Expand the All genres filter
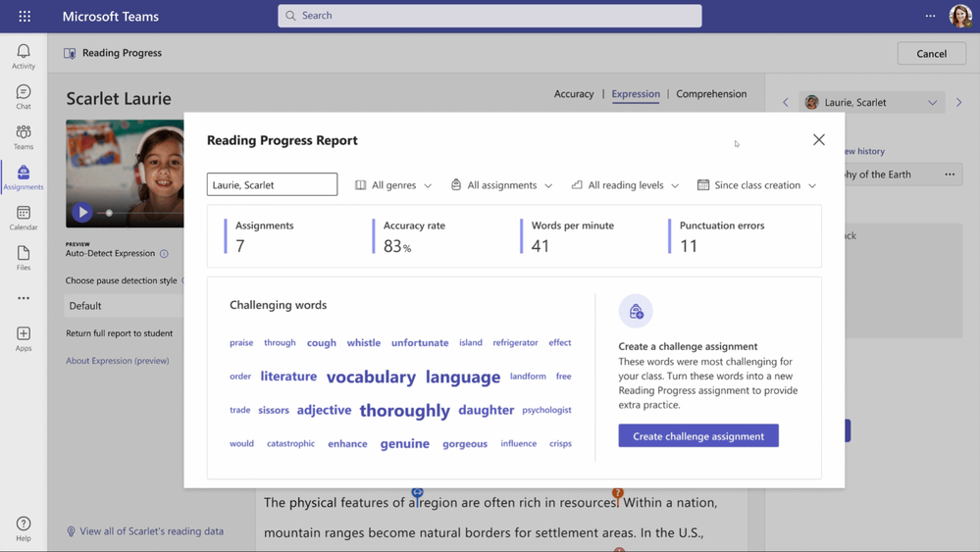 [393, 185]
